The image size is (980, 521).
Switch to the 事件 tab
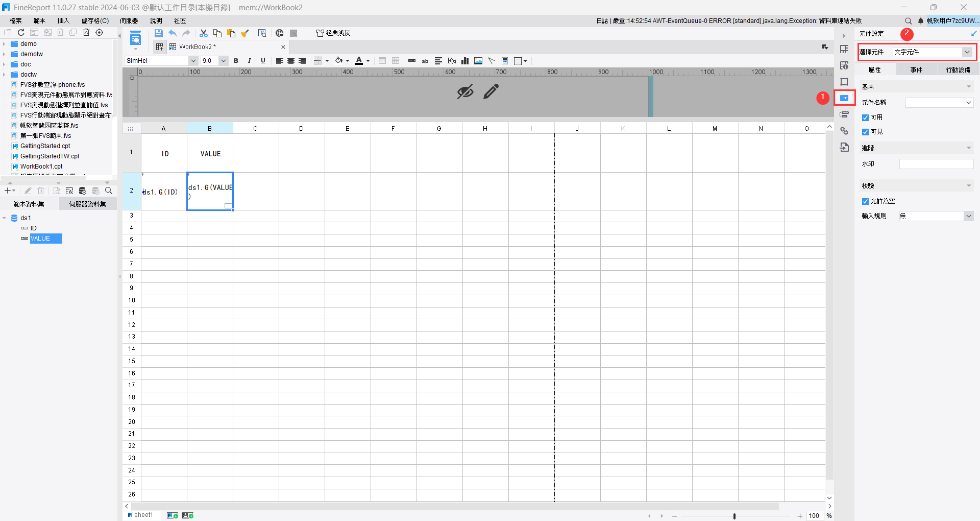(x=916, y=70)
